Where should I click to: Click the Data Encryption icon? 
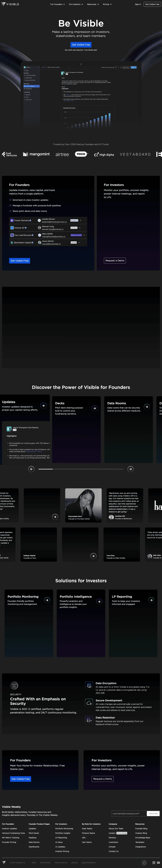pyautogui.click(x=89, y=685)
